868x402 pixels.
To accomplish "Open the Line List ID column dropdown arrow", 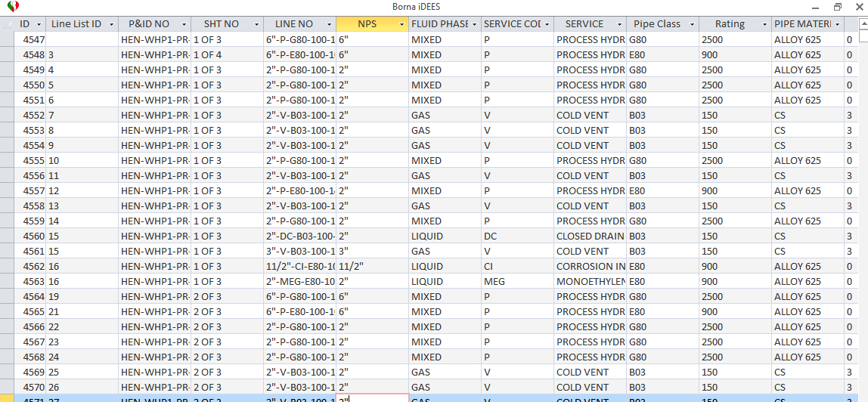I will [111, 24].
